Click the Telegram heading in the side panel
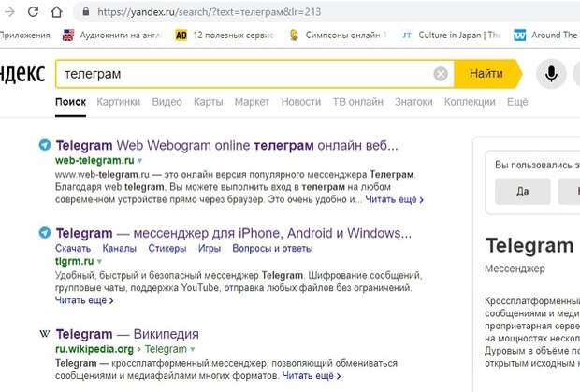Viewport: 580px width, 392px height. [529, 245]
